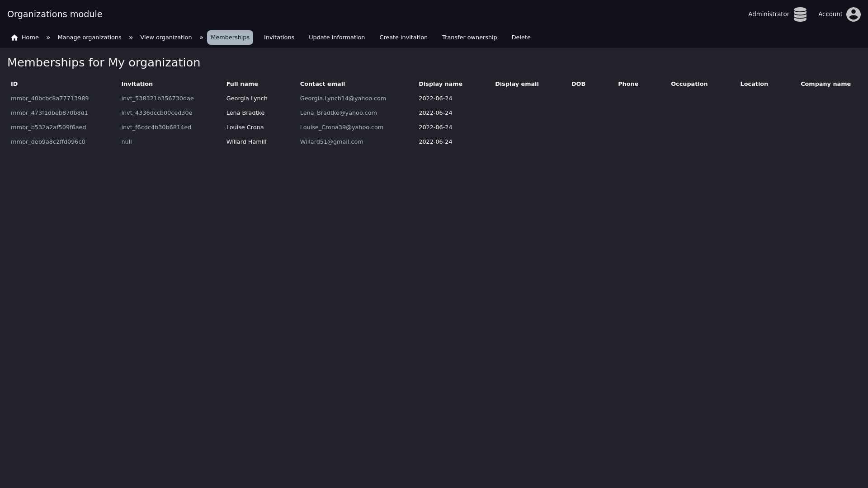Click Georgia.Lynch14@yahoo.com email link

pyautogui.click(x=343, y=99)
